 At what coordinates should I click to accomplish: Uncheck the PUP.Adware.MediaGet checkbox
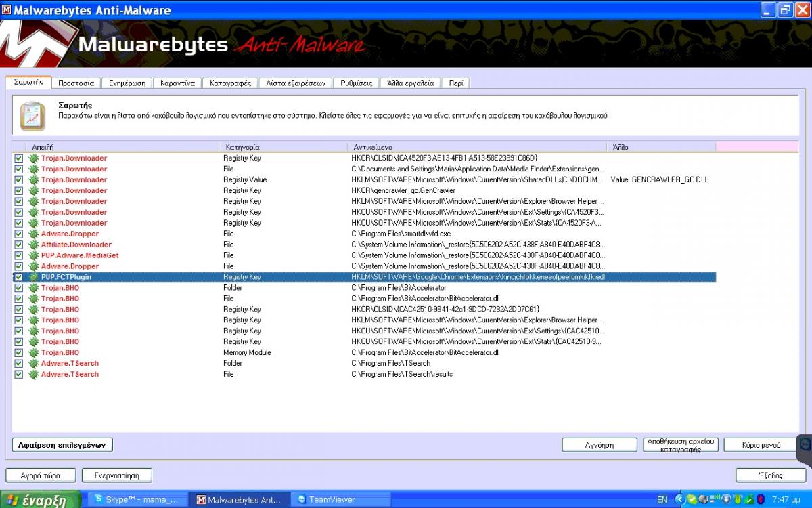(x=19, y=255)
